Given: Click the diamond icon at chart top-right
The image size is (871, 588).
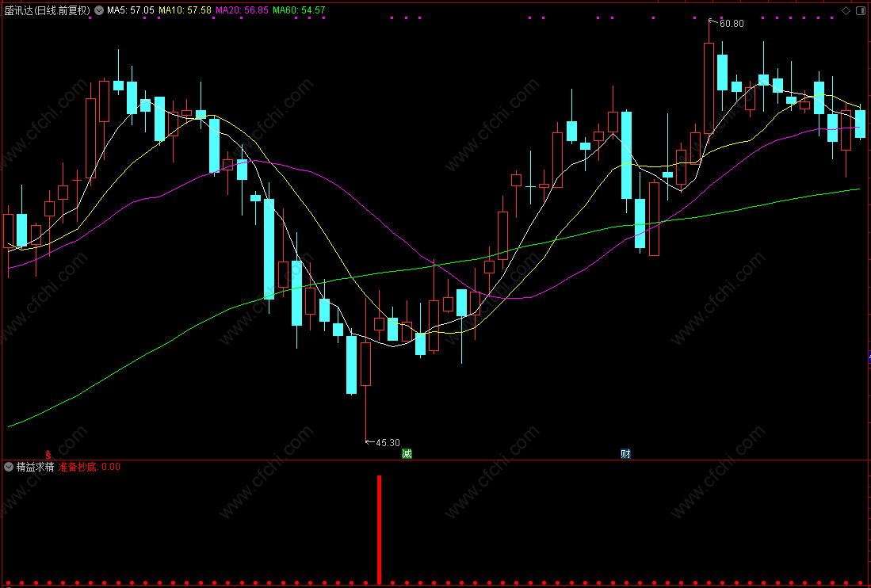Looking at the screenshot, I should 846,10.
